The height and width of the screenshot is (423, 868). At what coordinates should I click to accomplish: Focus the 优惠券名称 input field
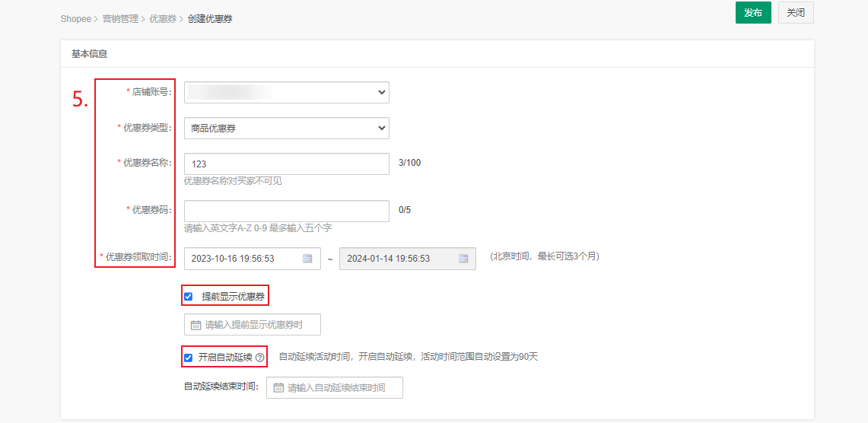pos(286,164)
